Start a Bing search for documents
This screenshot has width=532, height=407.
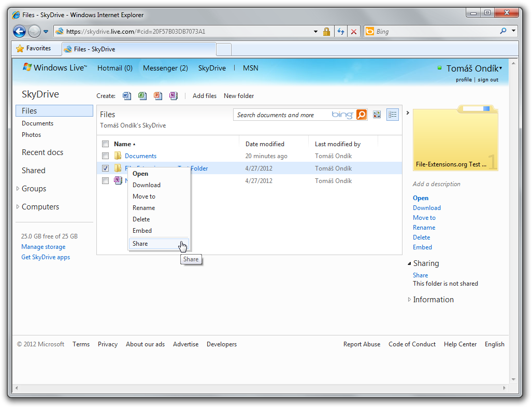pyautogui.click(x=362, y=115)
